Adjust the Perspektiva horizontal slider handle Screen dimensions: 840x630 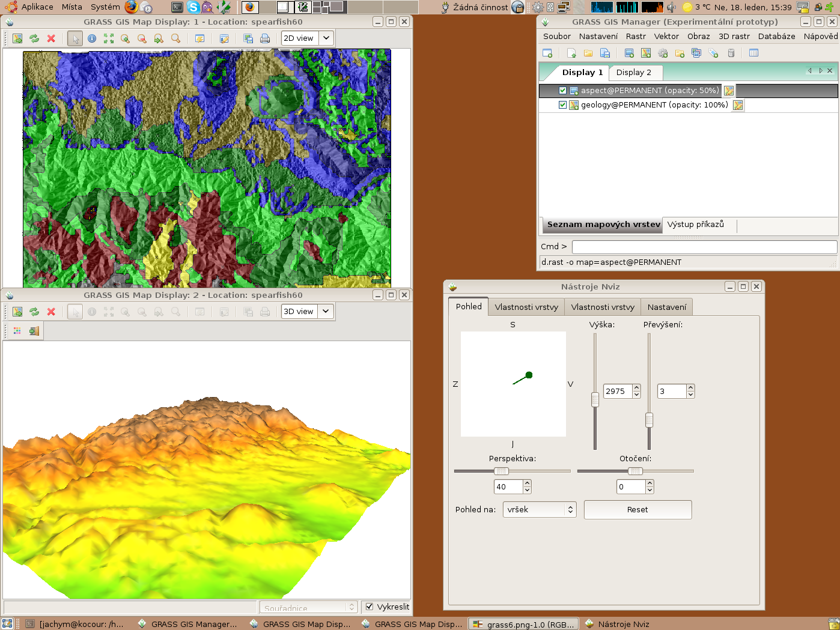pyautogui.click(x=501, y=471)
